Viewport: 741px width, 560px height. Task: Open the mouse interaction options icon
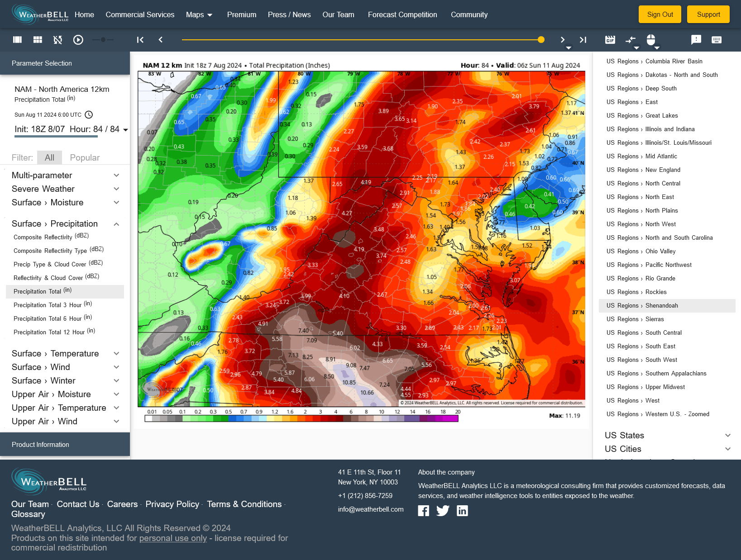651,40
